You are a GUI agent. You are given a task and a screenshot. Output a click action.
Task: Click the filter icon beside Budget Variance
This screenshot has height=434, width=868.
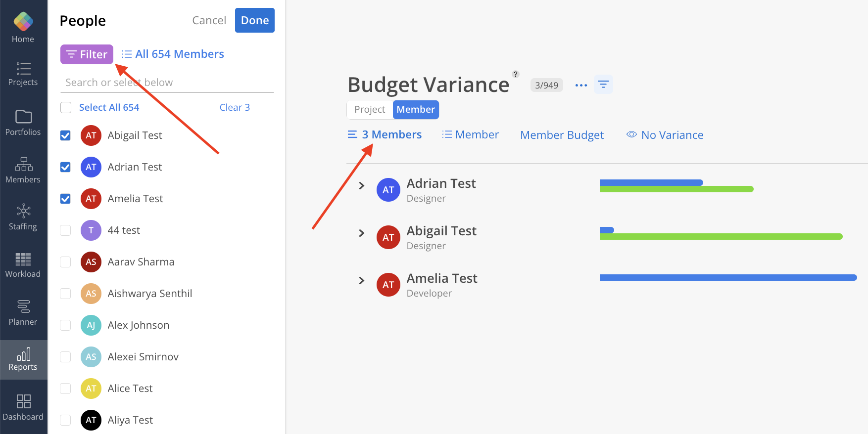[603, 85]
